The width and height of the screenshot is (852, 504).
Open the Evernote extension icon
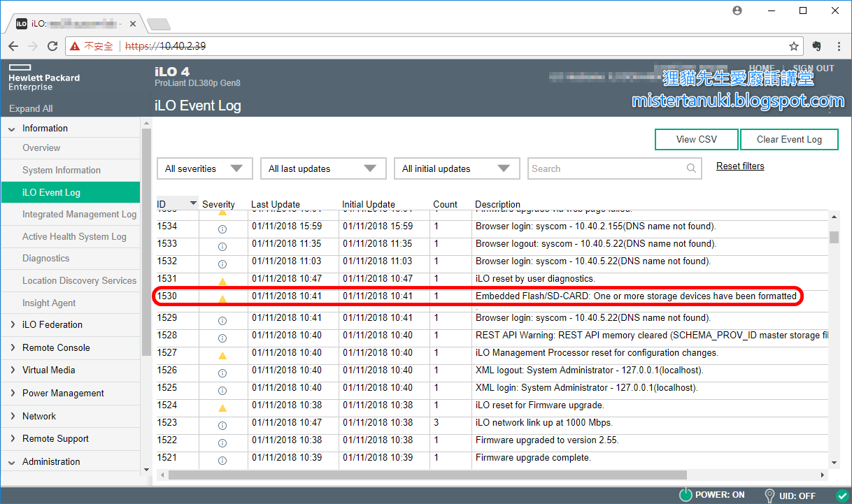(816, 46)
